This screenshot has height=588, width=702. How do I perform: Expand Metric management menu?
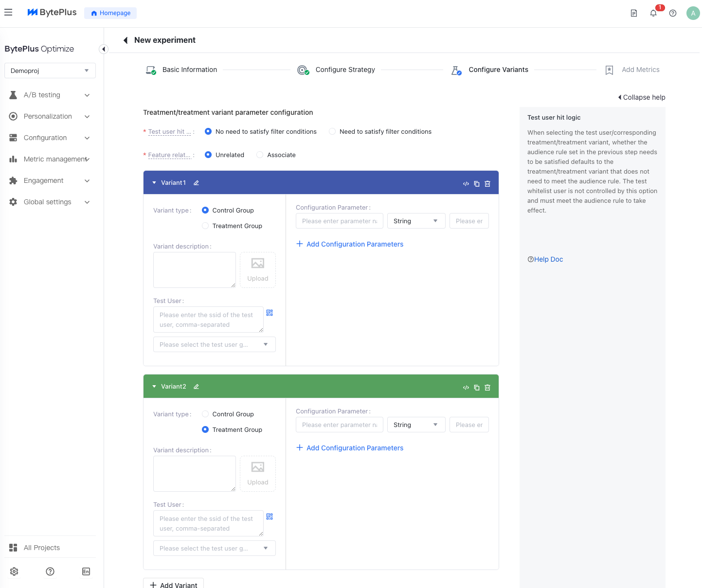50,159
